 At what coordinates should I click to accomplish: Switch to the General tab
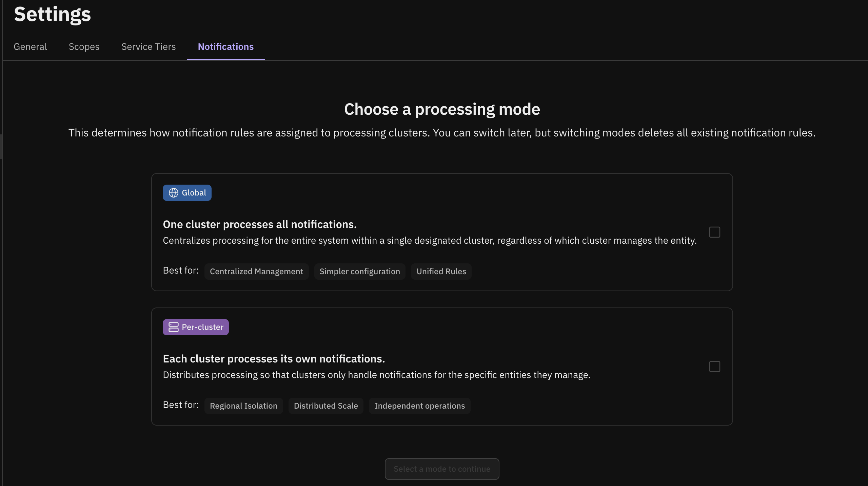click(x=30, y=46)
